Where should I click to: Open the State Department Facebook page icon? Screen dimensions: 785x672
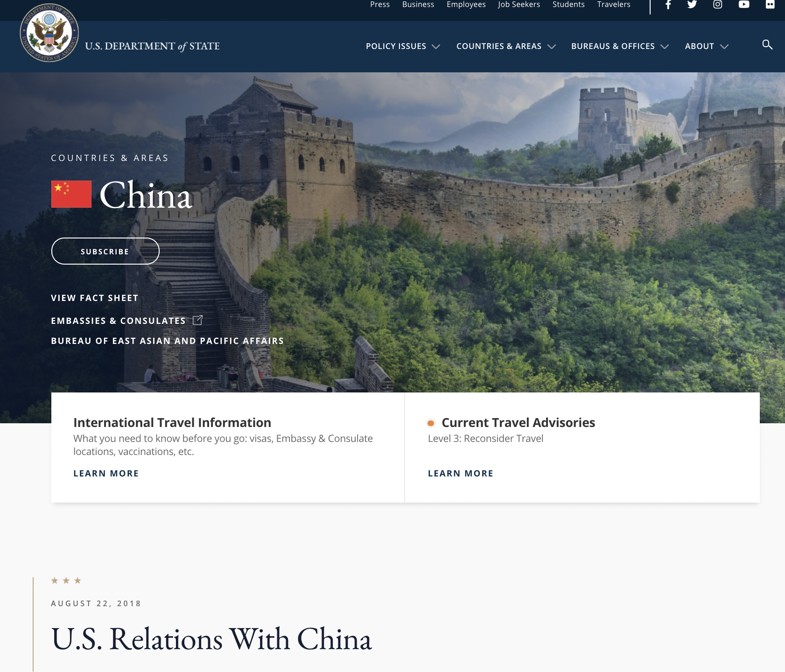(668, 5)
